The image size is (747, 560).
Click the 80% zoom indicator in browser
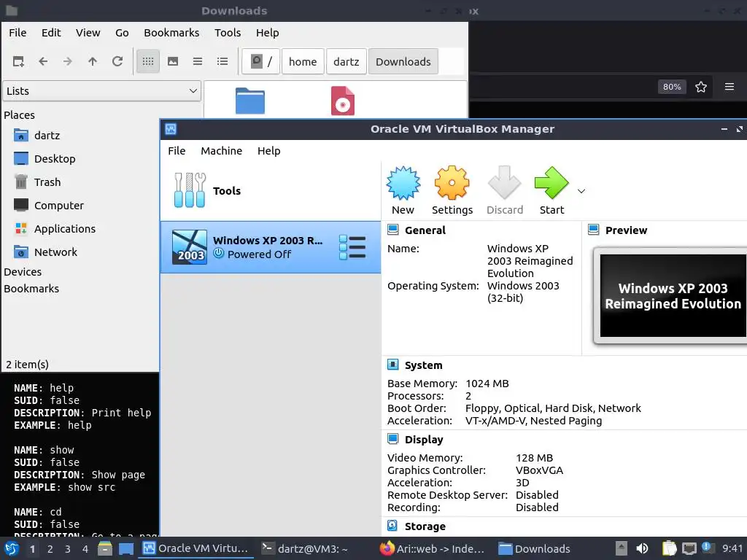tap(672, 87)
